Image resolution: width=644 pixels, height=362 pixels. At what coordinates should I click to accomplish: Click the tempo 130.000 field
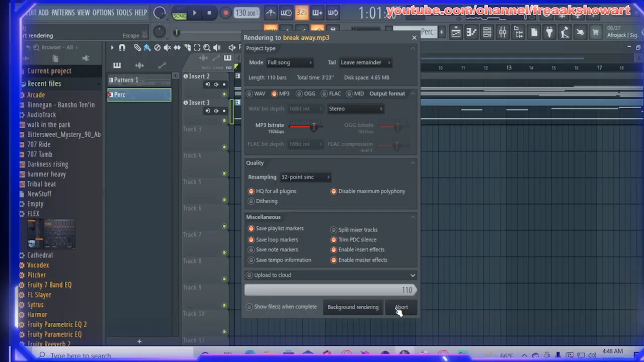246,13
